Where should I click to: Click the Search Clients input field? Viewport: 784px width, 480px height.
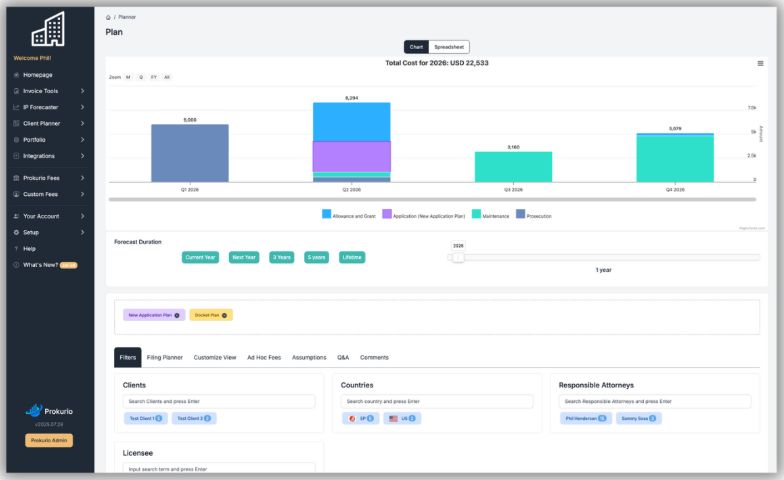(219, 401)
